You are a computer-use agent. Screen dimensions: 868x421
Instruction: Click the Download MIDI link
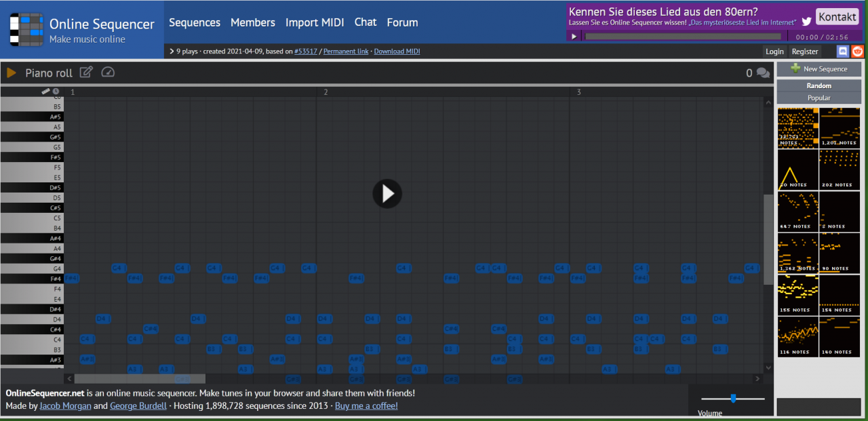tap(397, 52)
